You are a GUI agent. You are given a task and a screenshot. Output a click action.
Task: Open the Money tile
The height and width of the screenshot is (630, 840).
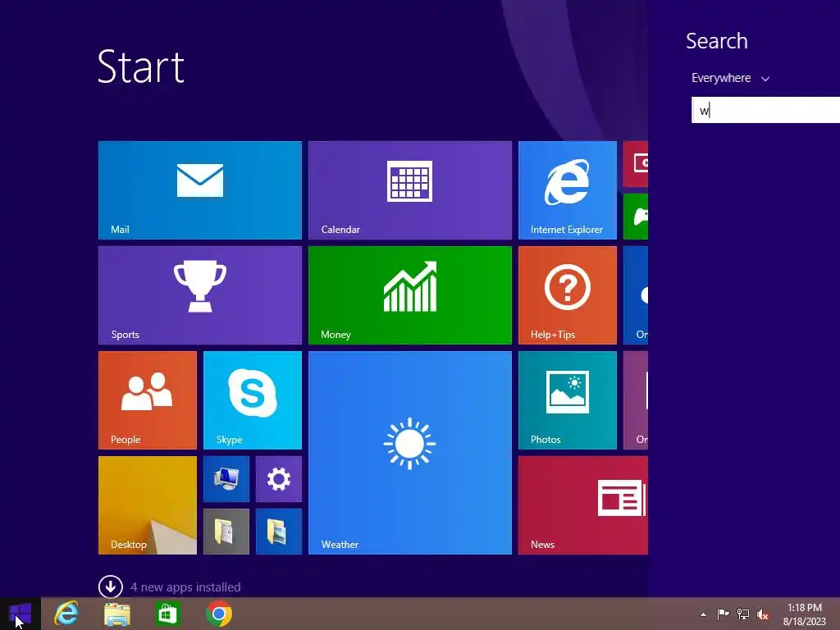tap(410, 295)
